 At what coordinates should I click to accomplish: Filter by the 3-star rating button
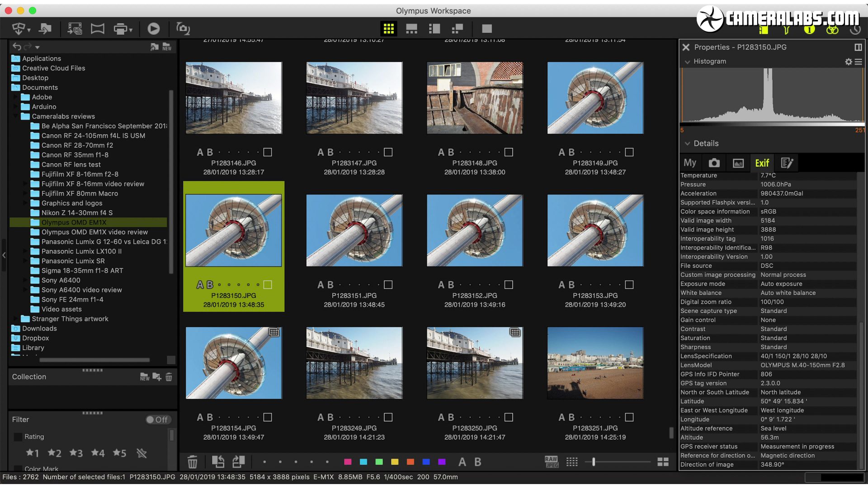coord(76,453)
